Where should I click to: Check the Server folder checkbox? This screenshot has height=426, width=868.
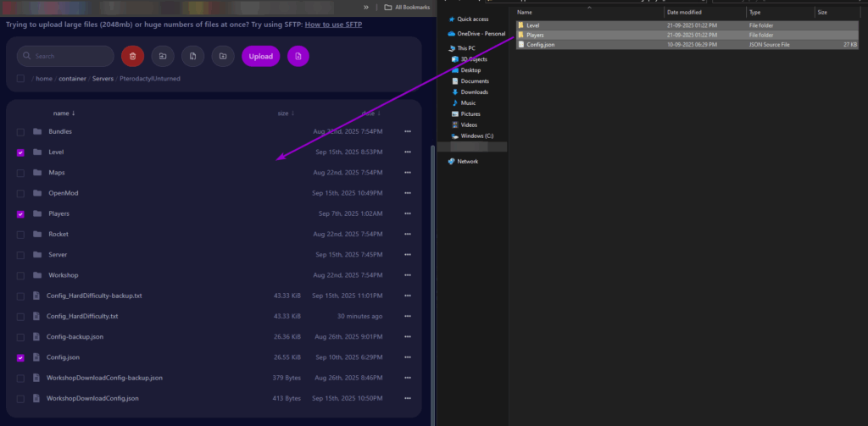[20, 255]
